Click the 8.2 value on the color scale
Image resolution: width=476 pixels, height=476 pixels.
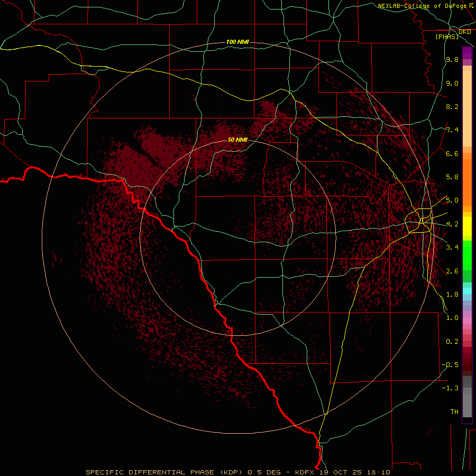click(452, 106)
